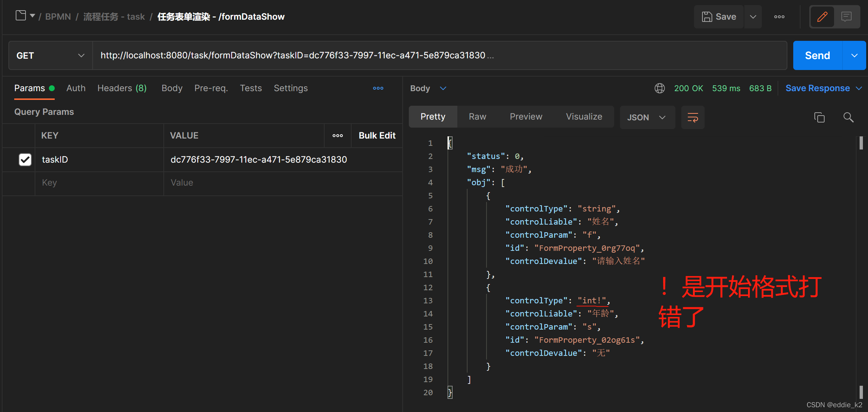The height and width of the screenshot is (412, 868).
Task: Click the empty Value placeholder field
Action: tap(283, 183)
